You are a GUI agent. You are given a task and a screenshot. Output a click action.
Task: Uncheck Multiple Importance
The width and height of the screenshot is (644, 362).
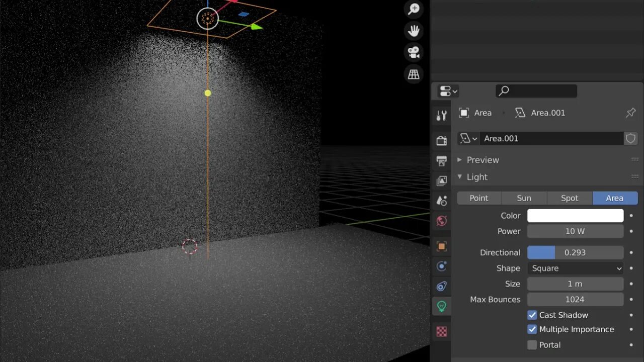[x=532, y=329]
